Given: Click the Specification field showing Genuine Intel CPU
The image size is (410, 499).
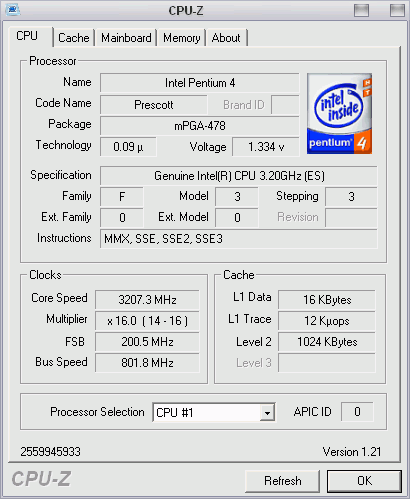Looking at the screenshot, I should 239,176.
